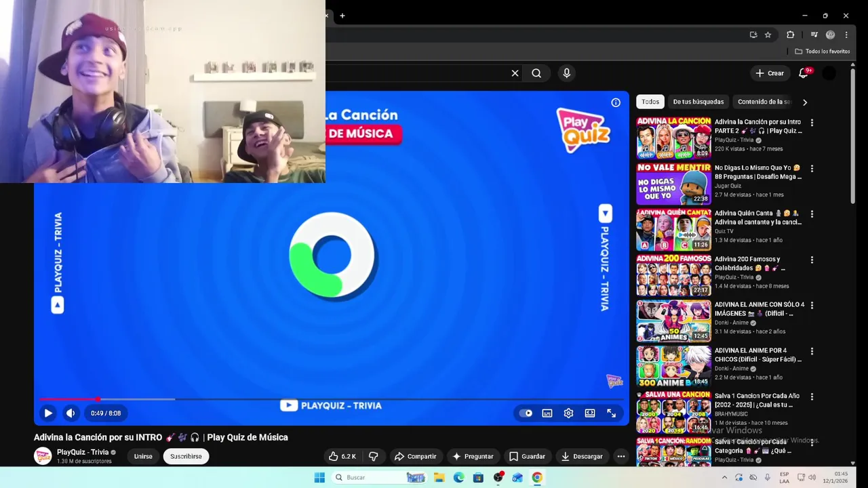Open the Adivina la Canción PARTE 2 thumbnail
The width and height of the screenshot is (868, 488).
pos(673,138)
